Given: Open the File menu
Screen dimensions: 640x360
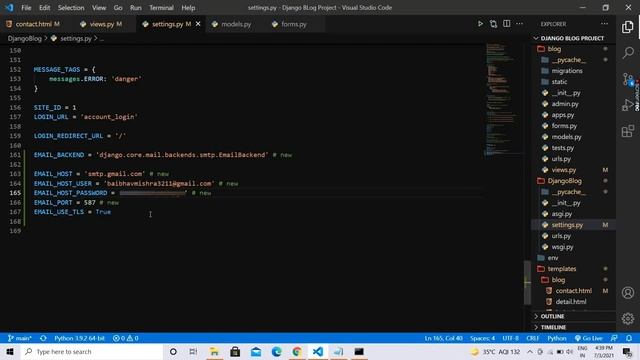Looking at the screenshot, I should coord(26,8).
